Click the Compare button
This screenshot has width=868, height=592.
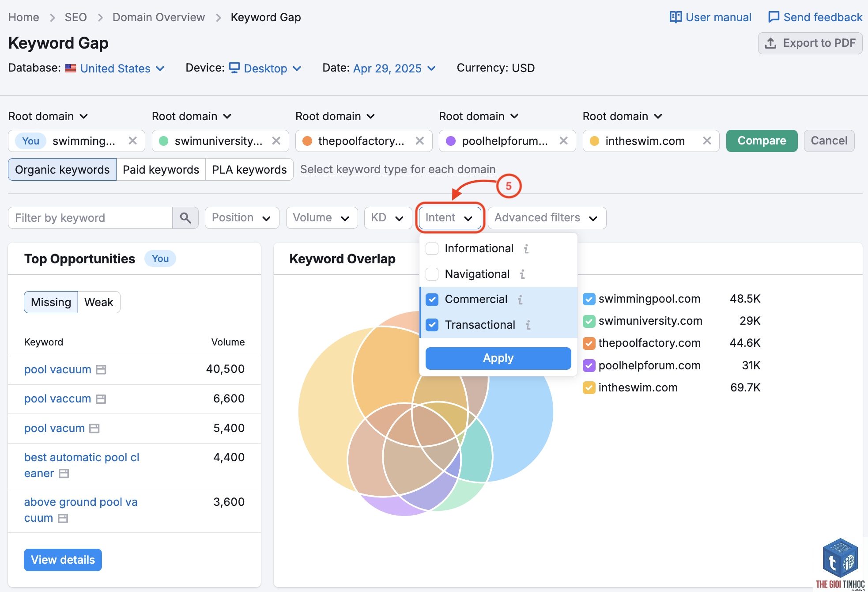pyautogui.click(x=762, y=141)
